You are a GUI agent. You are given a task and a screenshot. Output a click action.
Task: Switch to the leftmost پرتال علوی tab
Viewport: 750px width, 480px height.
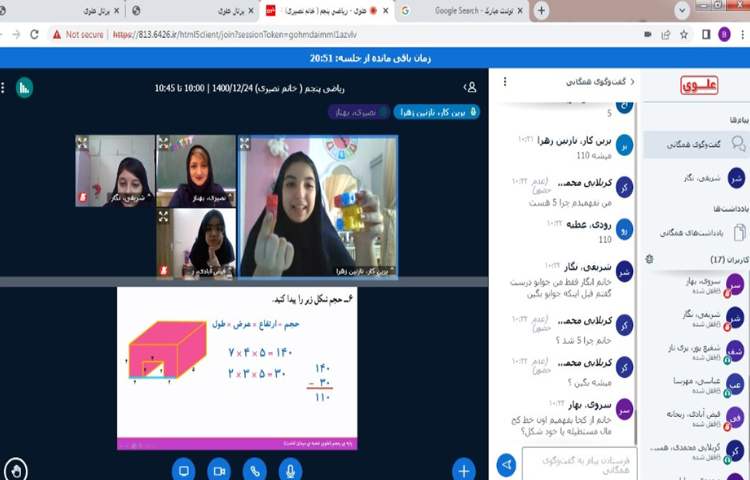pyautogui.click(x=60, y=11)
